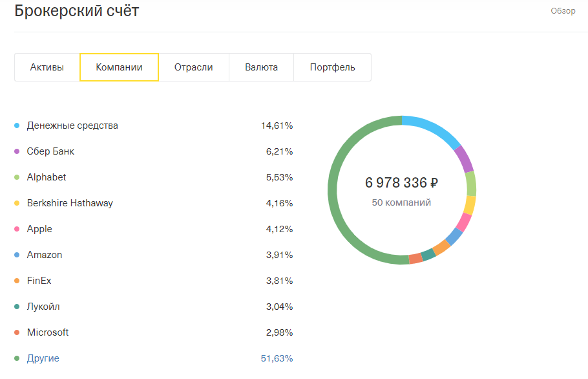
Task: Switch to the Валюта tab
Action: point(262,67)
